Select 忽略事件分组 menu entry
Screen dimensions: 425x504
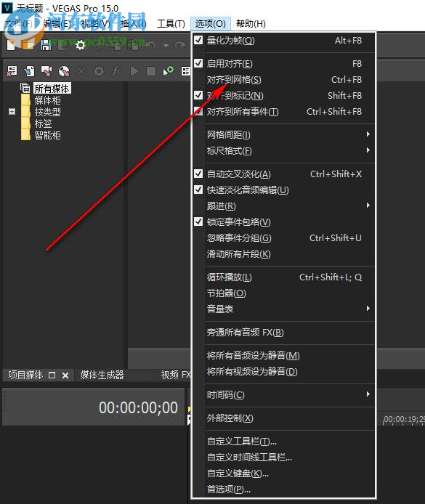point(284,238)
